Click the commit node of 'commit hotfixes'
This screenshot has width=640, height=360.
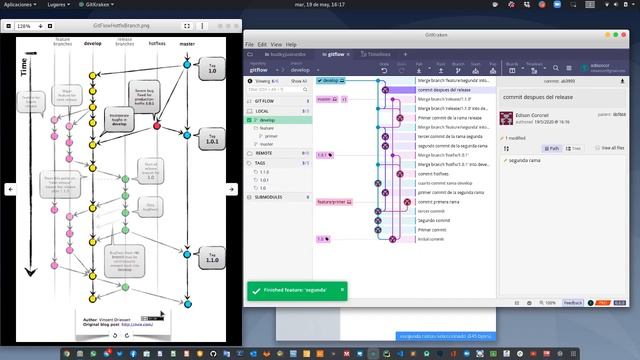[x=400, y=174]
